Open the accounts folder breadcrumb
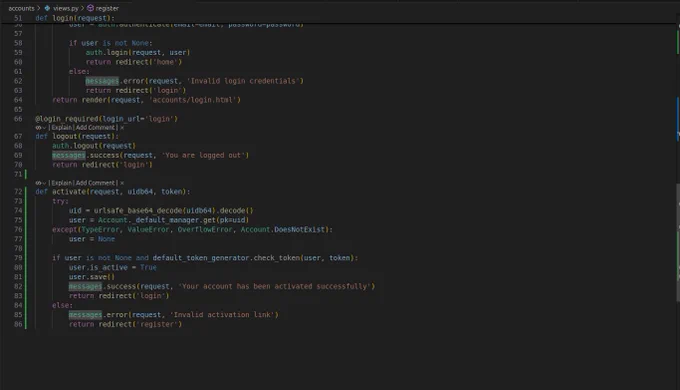The width and height of the screenshot is (680, 390). (x=21, y=8)
